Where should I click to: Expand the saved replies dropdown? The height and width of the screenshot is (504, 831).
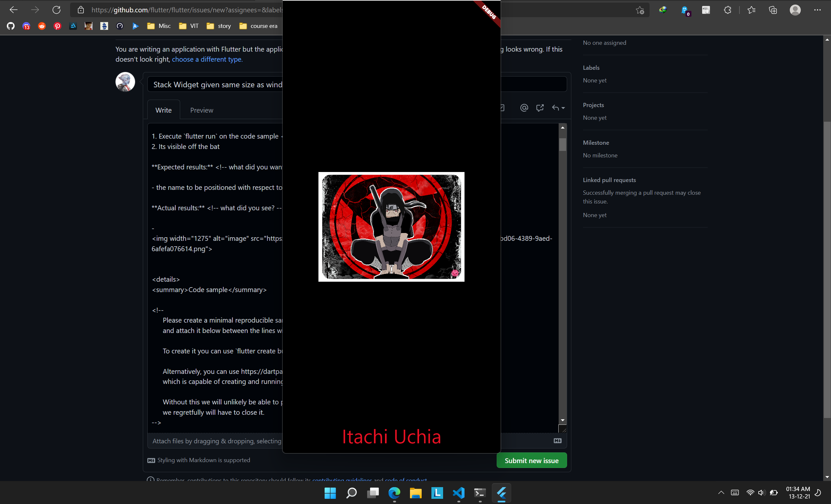(x=558, y=108)
